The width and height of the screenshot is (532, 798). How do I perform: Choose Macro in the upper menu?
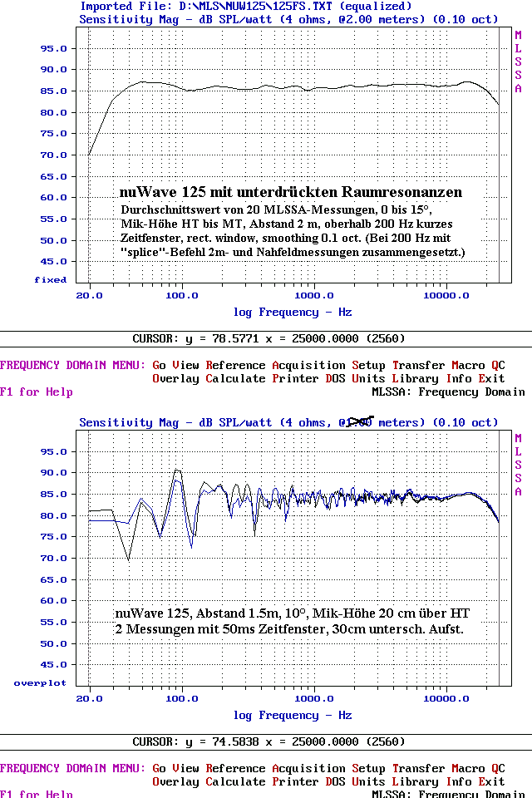click(468, 366)
